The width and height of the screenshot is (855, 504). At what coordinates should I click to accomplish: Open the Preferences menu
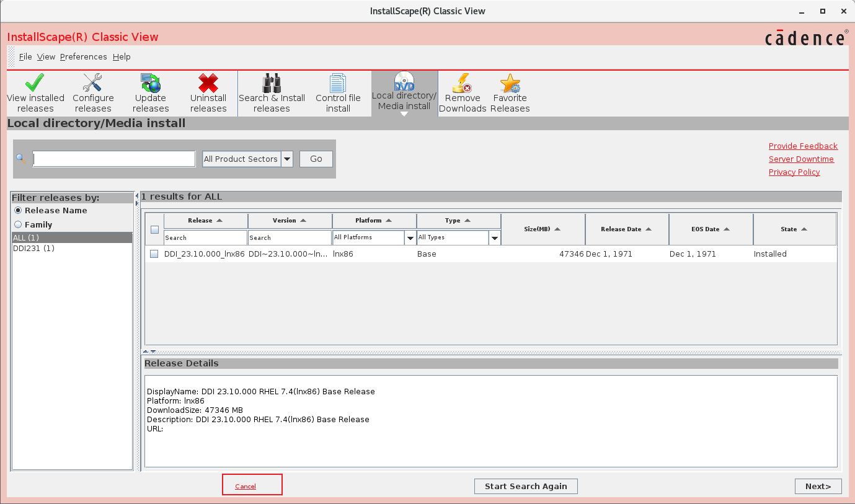pyautogui.click(x=83, y=57)
